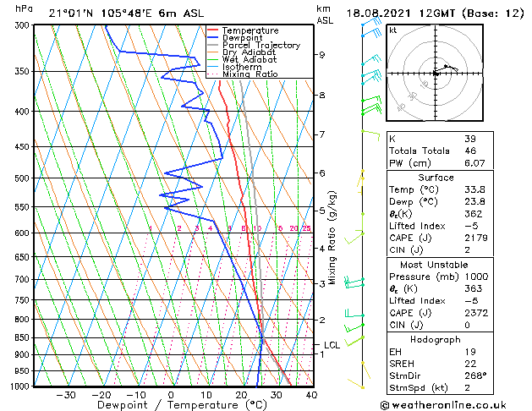Click the 'km ASL' altitude axis label
The height and width of the screenshot is (411, 532).
(x=325, y=14)
